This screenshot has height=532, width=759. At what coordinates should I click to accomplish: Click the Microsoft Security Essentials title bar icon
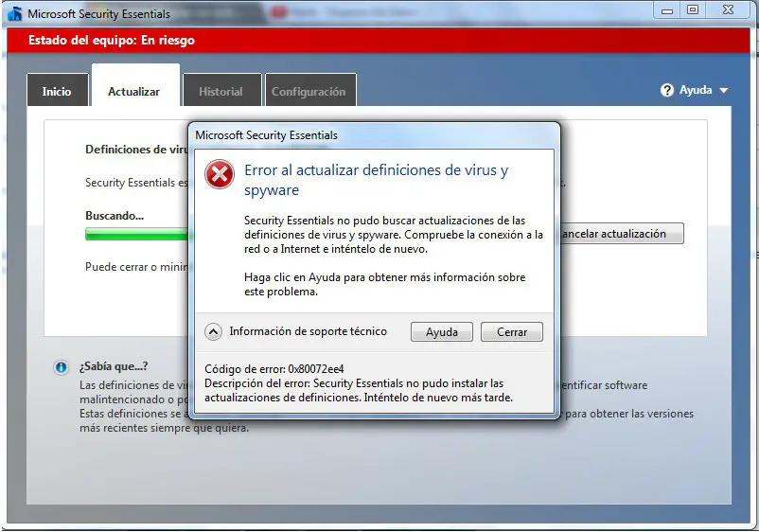(x=15, y=13)
